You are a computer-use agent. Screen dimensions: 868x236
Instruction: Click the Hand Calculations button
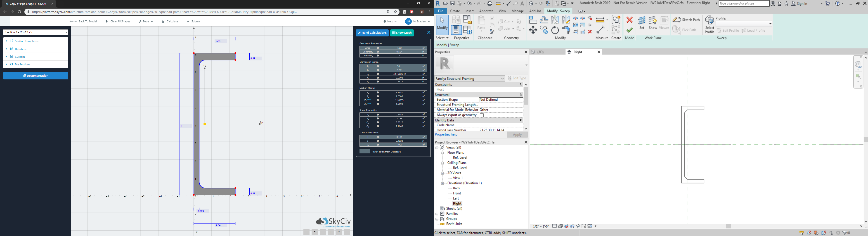tap(372, 32)
